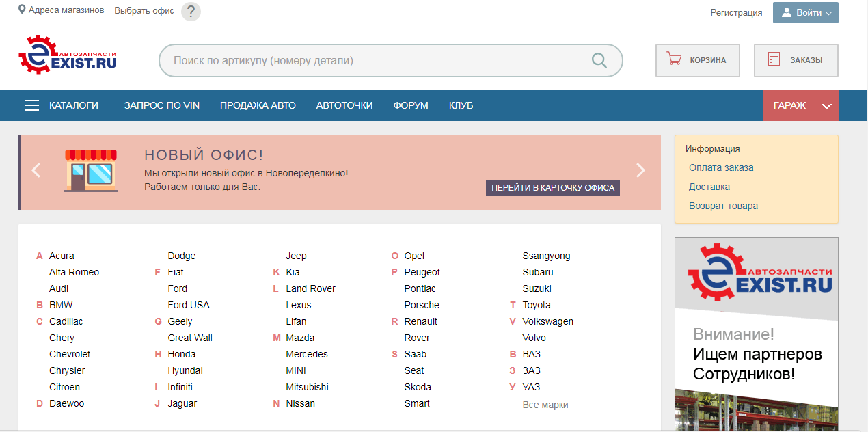Select the Citroen brand
This screenshot has height=432, width=868.
pos(64,387)
